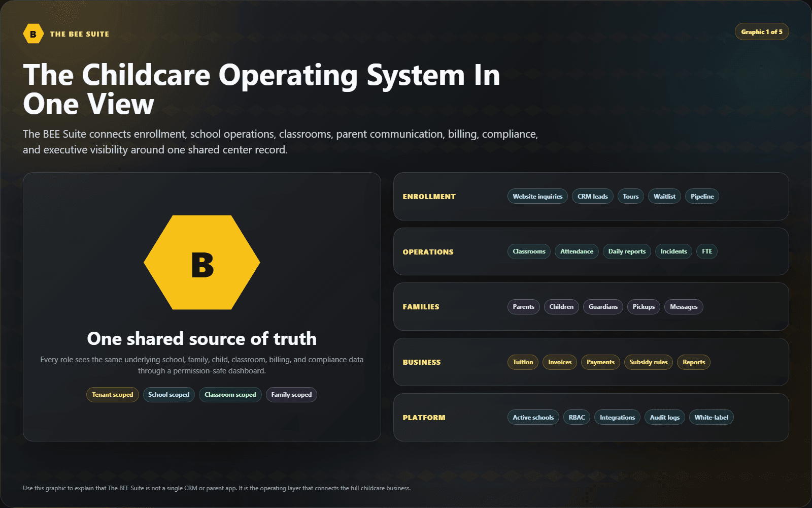The width and height of the screenshot is (812, 508).
Task: Click the 'One shared source of truth' heading
Action: point(202,339)
